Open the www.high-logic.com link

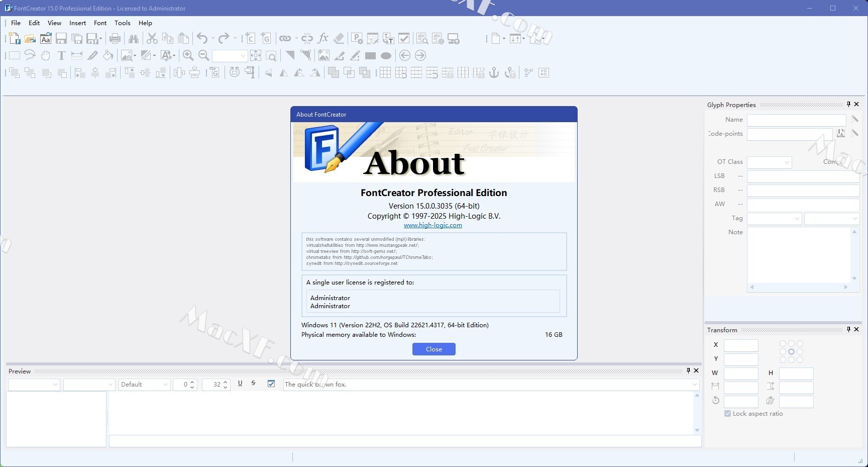pos(432,225)
